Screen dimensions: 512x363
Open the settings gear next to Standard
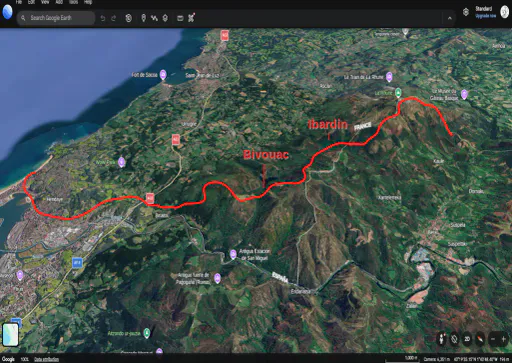[466, 12]
